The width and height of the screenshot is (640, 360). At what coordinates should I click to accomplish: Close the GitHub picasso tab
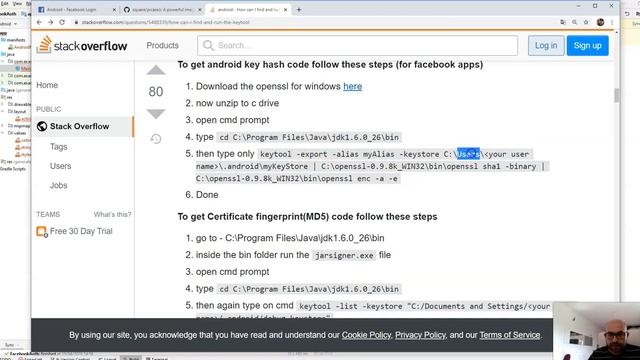click(200, 9)
